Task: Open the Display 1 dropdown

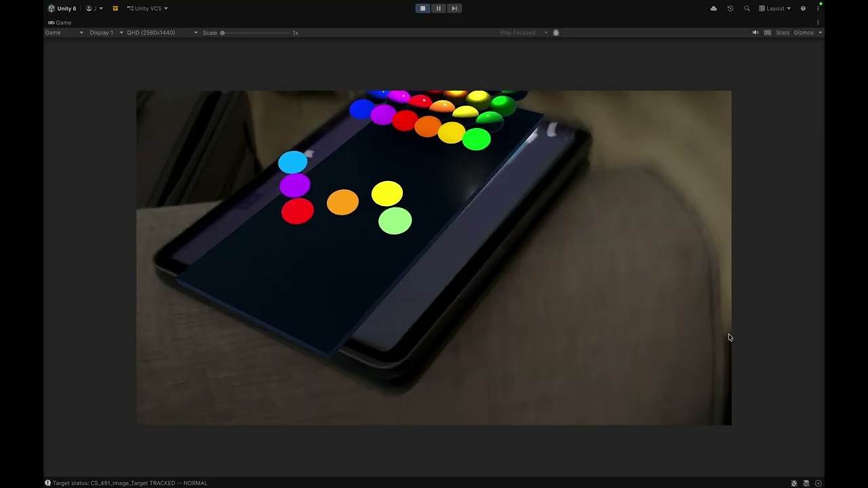Action: [x=106, y=33]
